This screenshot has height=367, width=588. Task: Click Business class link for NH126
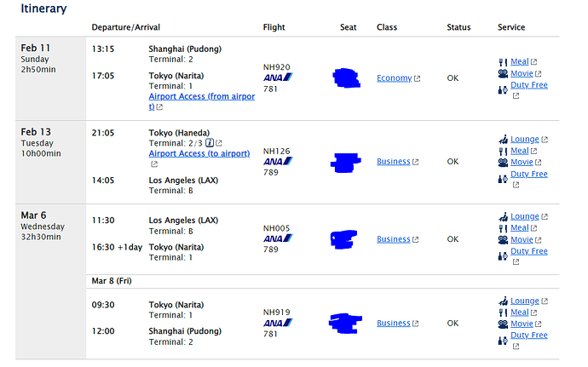pos(394,162)
